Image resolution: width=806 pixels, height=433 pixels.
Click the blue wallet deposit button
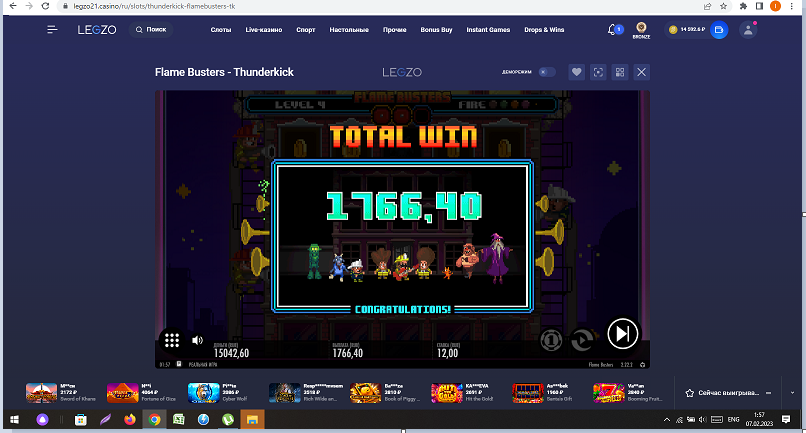click(x=719, y=30)
